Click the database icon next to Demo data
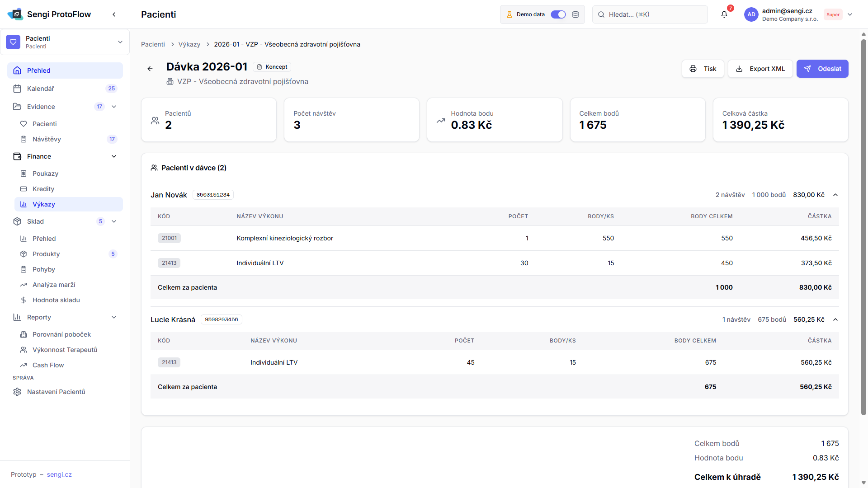Viewport: 868px width, 488px height. tap(576, 14)
